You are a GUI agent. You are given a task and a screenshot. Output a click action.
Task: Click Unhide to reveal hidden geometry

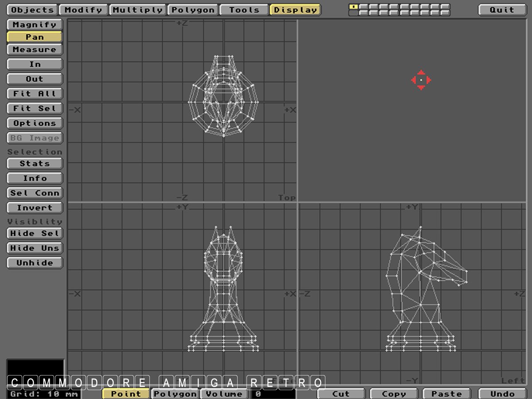pyautogui.click(x=35, y=263)
